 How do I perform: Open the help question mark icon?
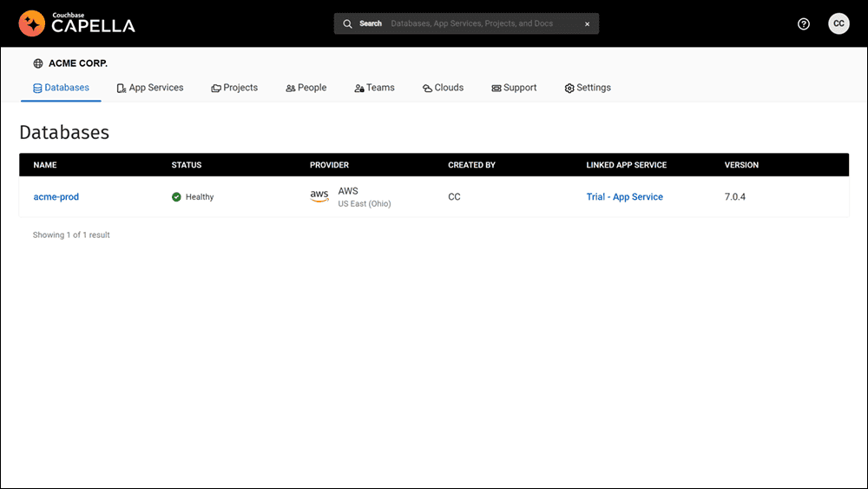point(803,23)
